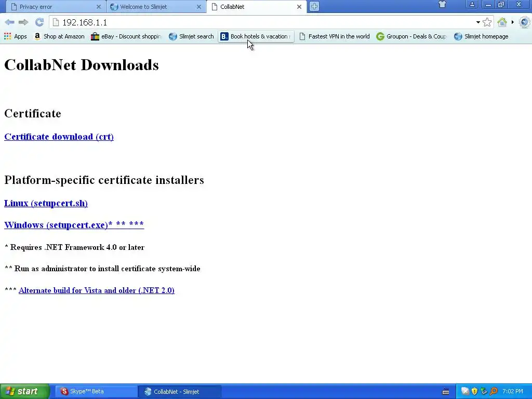Click the Platform-specific certificate installers heading
Screen dimensions: 532x399
[x=104, y=180]
